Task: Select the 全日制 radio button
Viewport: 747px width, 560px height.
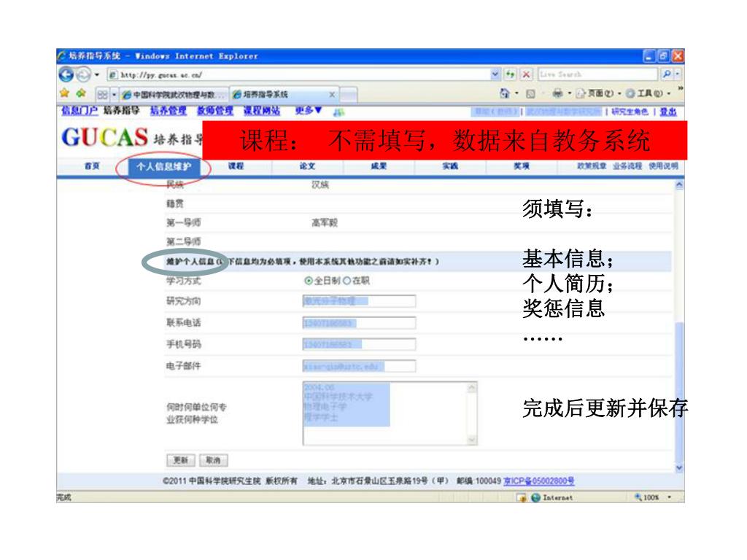Action: [x=309, y=281]
